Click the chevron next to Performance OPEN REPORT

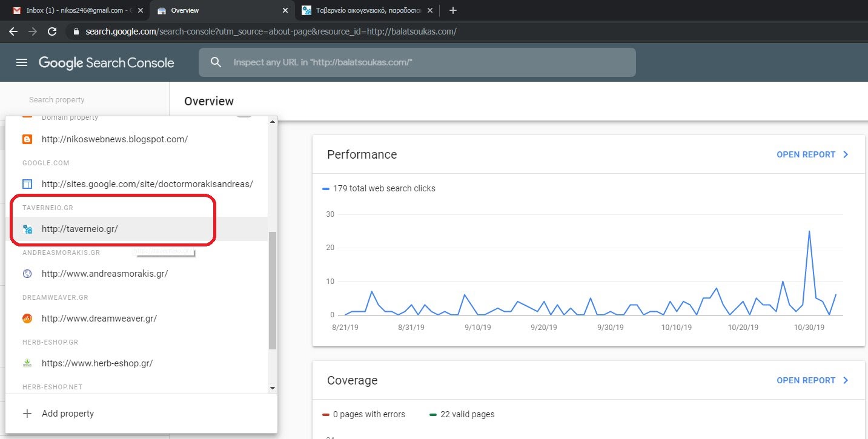pos(846,154)
